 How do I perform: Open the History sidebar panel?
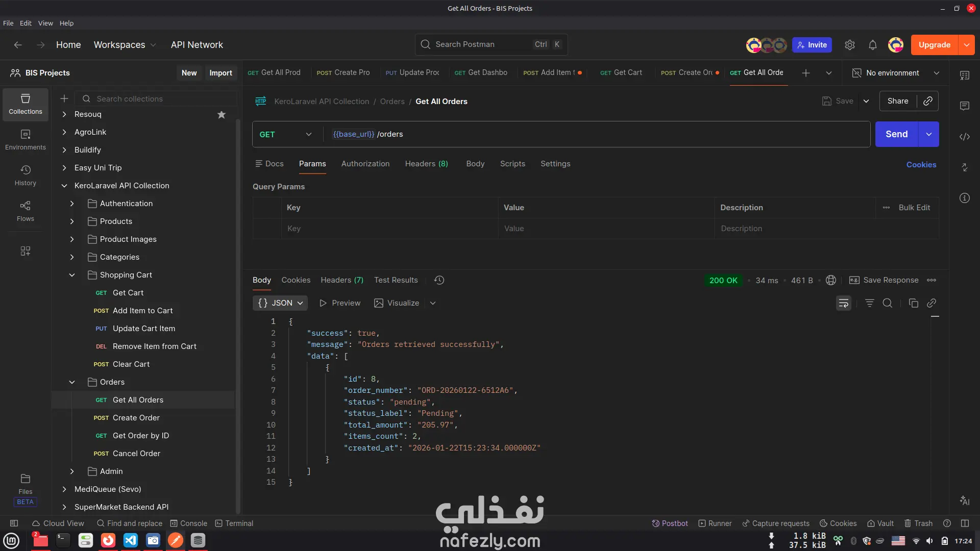point(25,175)
